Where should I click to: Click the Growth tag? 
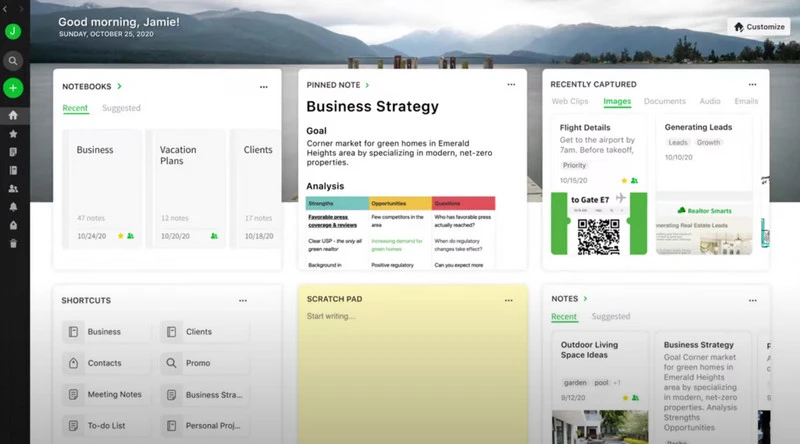point(708,142)
